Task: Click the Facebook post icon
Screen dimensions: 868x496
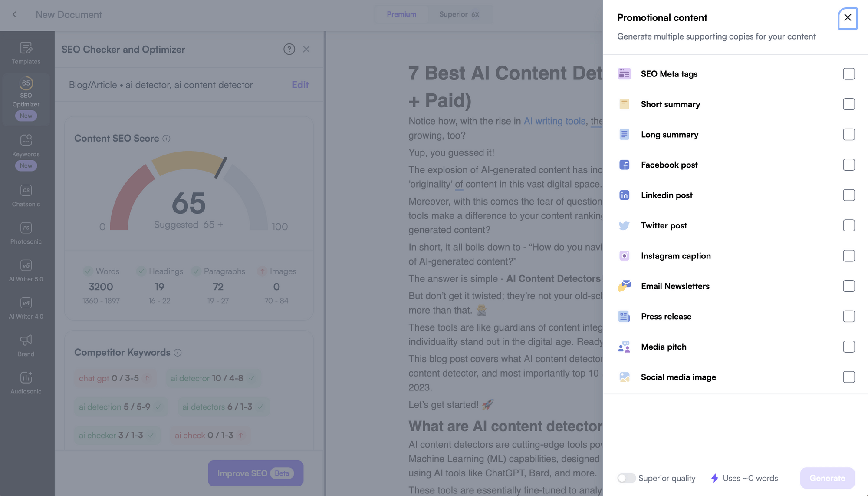Action: (624, 165)
